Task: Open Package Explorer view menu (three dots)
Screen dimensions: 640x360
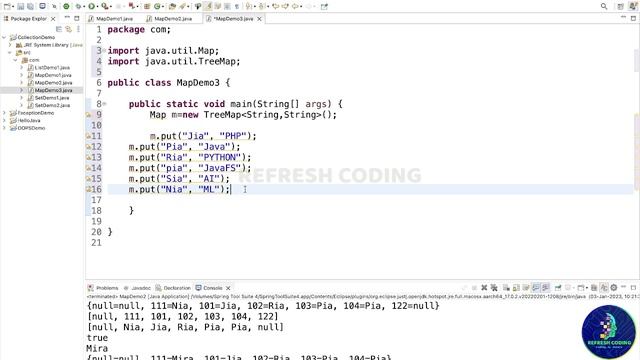Action: coord(78,29)
